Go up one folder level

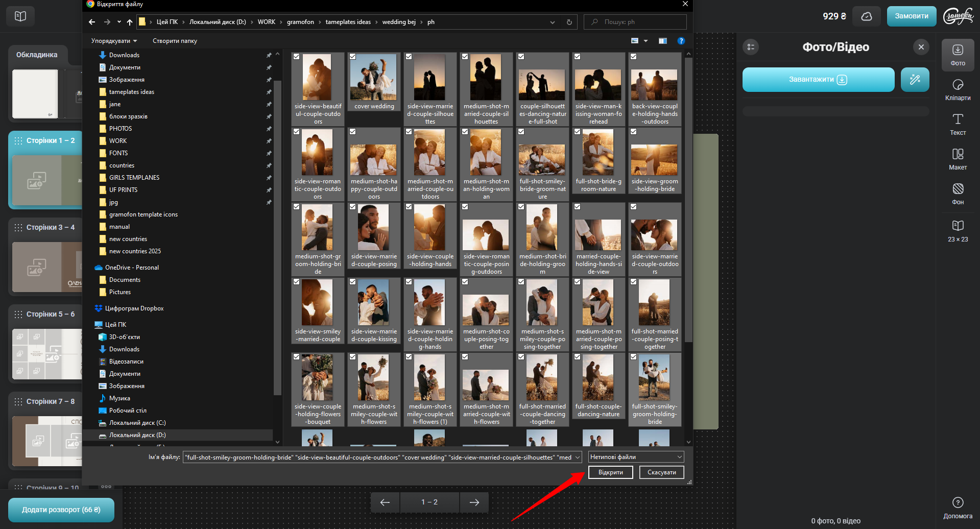(130, 22)
